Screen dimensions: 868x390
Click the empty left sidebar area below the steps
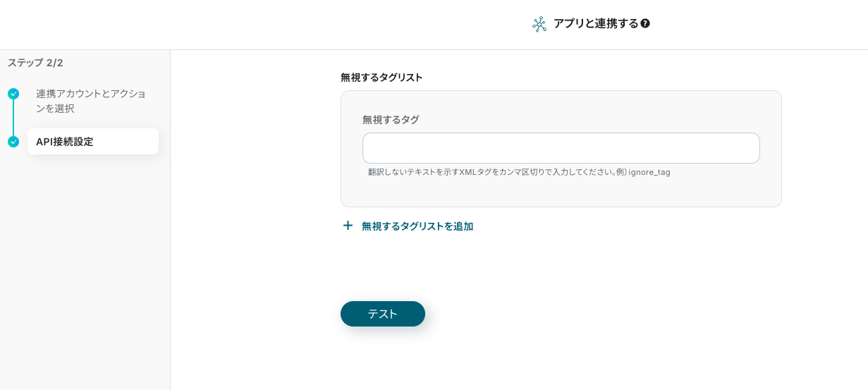(85, 282)
